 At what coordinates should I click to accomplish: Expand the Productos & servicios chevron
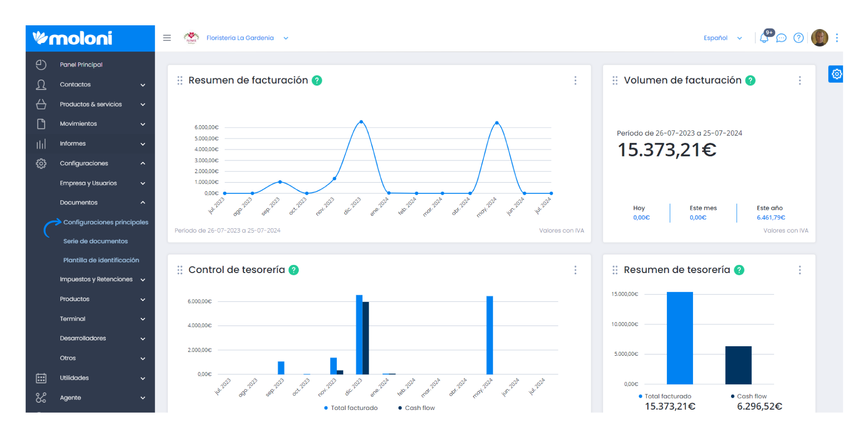pos(143,104)
